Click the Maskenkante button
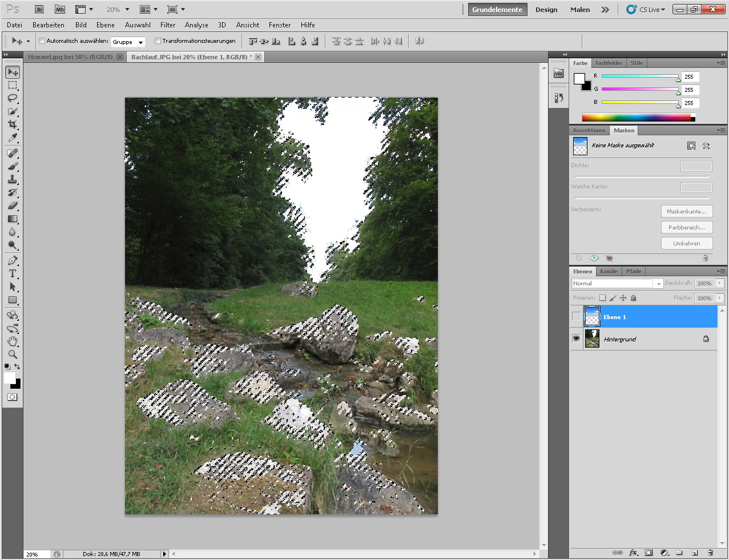 [686, 211]
